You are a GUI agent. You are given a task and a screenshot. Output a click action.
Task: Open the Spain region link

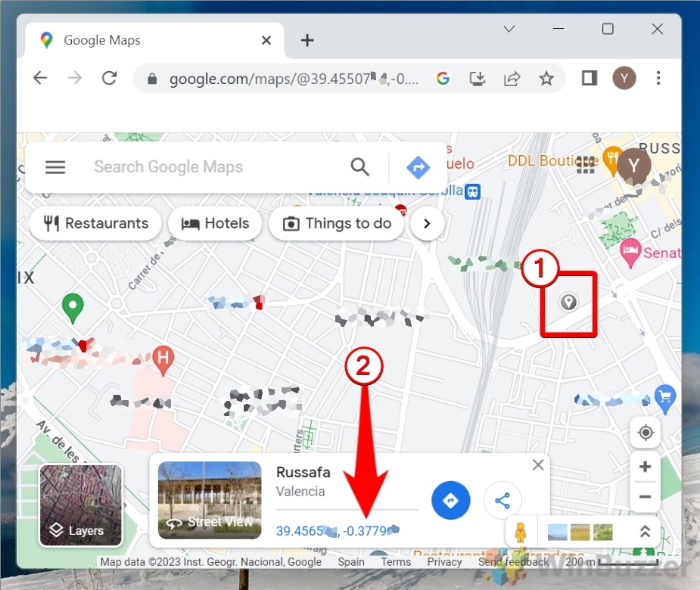(x=351, y=562)
